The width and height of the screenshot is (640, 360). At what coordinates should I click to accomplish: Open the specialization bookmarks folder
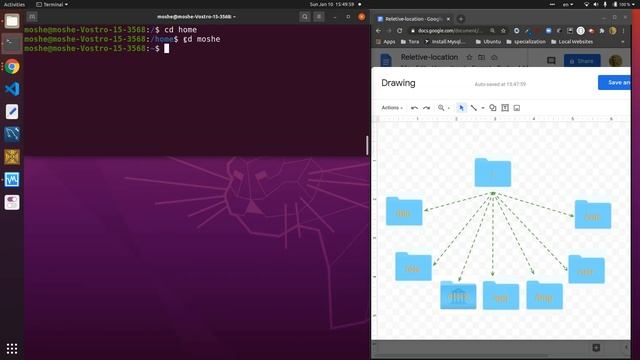coord(526,42)
